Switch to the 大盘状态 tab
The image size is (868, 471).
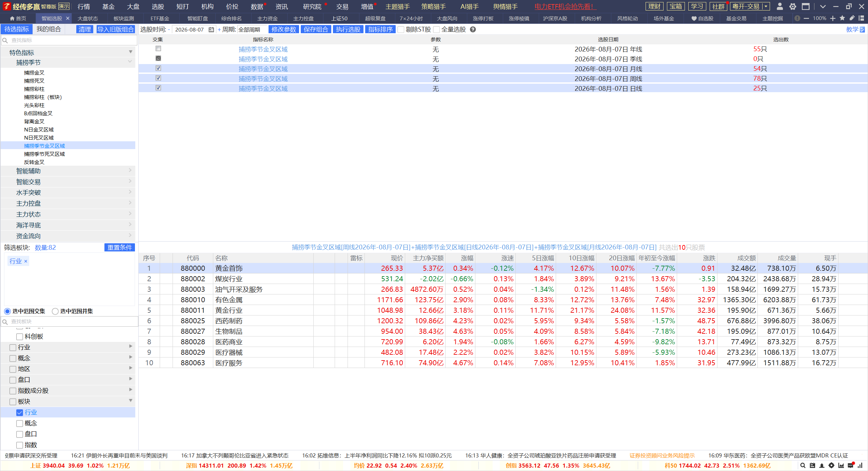click(88, 19)
